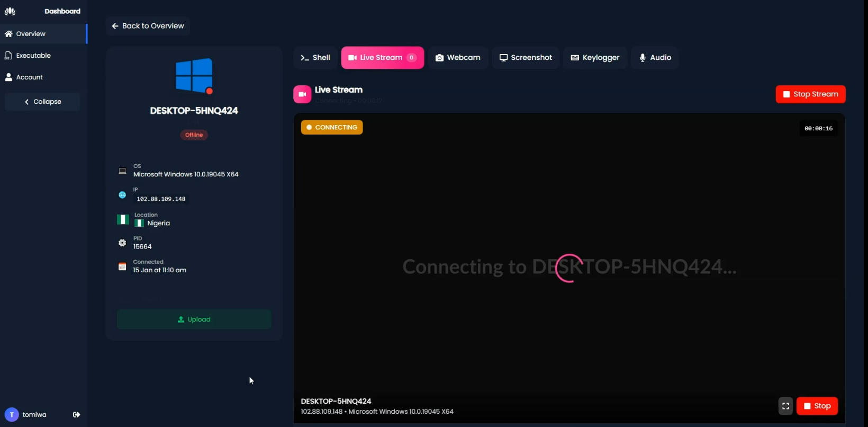Click the tomiwa username
Viewport: 868px width, 427px height.
point(34,415)
